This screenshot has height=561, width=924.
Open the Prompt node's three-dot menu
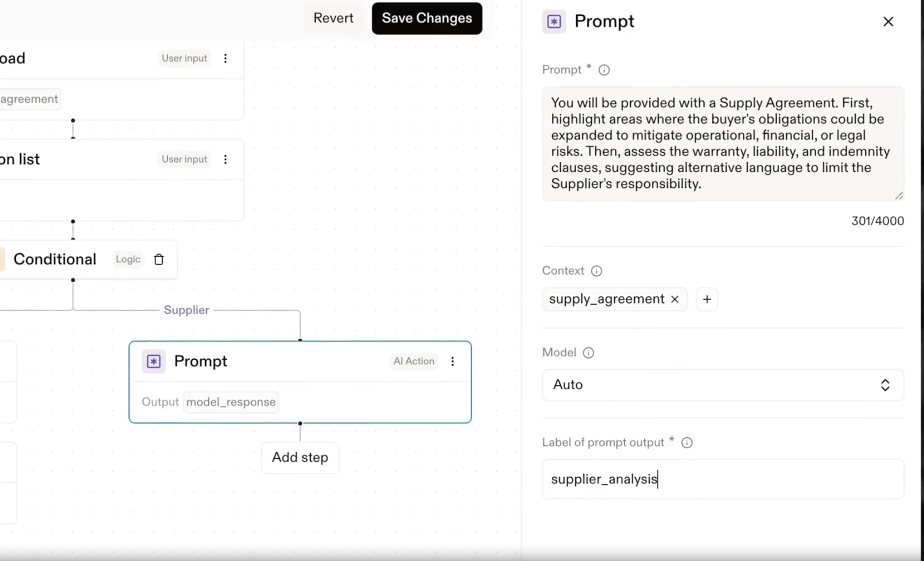tap(452, 362)
